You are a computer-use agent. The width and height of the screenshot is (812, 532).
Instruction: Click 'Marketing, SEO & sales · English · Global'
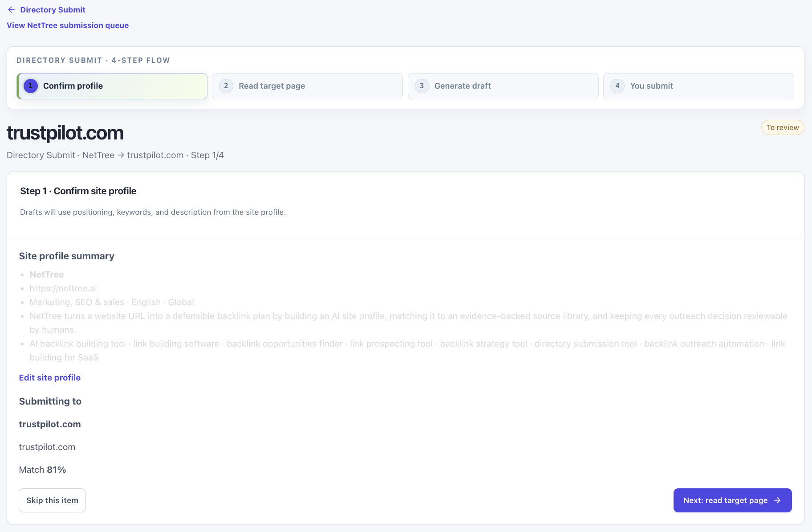point(112,302)
